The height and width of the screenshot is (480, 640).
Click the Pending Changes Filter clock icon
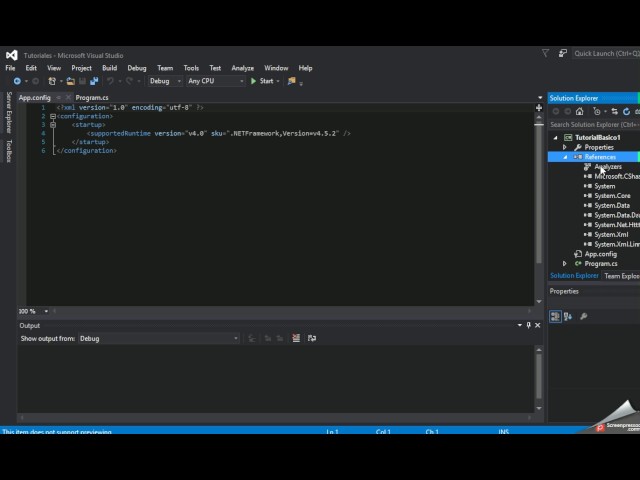tap(597, 111)
